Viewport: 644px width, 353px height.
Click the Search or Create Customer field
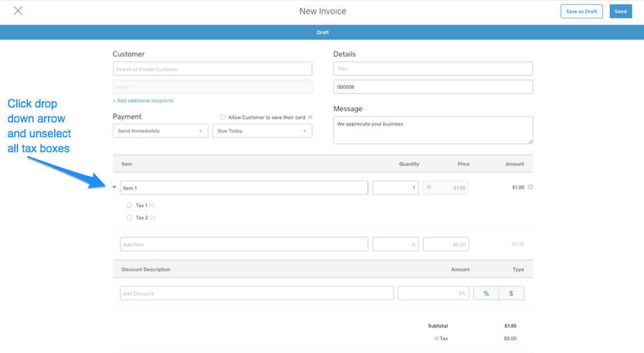pos(212,69)
